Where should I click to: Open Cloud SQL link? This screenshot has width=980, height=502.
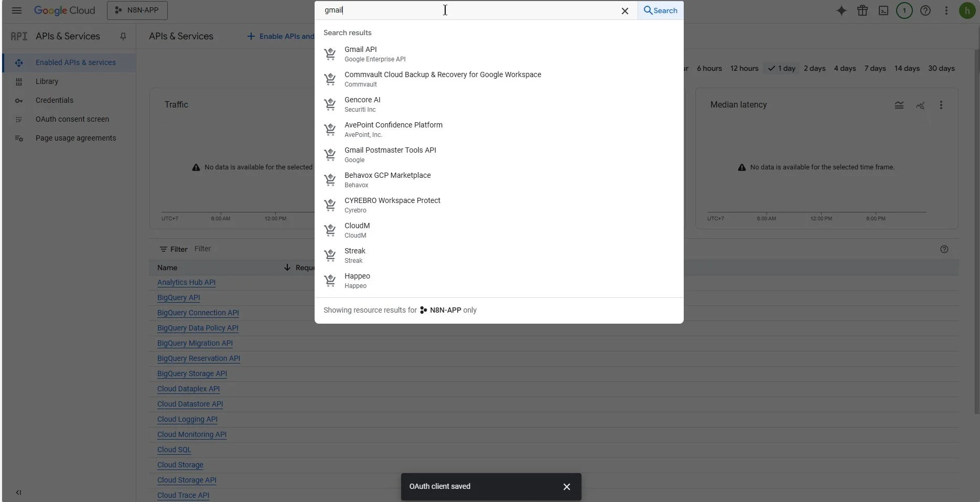coord(174,450)
